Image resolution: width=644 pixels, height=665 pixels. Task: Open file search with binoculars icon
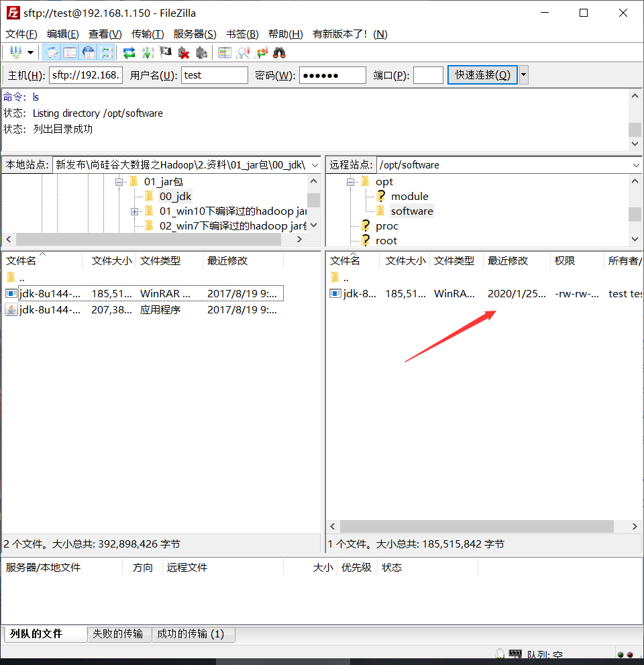[279, 52]
